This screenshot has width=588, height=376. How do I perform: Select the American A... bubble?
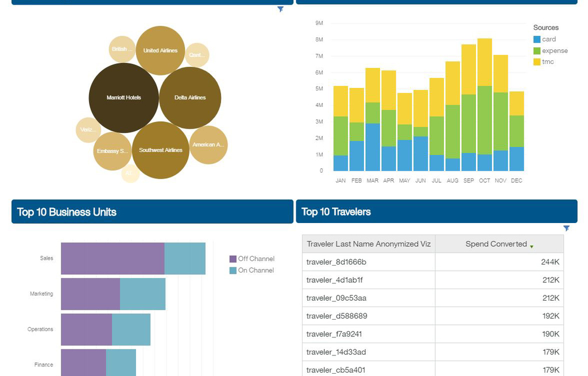[208, 145]
